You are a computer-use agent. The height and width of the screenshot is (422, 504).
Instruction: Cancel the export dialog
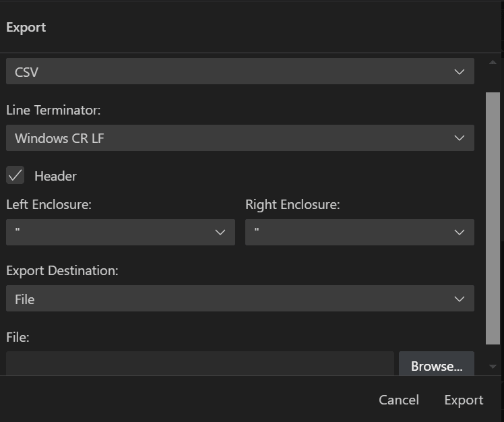pyautogui.click(x=399, y=400)
